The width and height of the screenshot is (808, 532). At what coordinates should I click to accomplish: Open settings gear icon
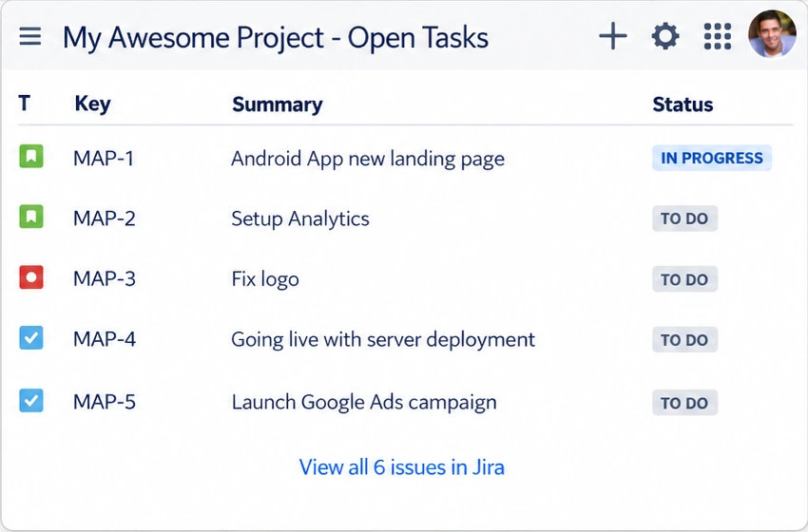pyautogui.click(x=665, y=36)
